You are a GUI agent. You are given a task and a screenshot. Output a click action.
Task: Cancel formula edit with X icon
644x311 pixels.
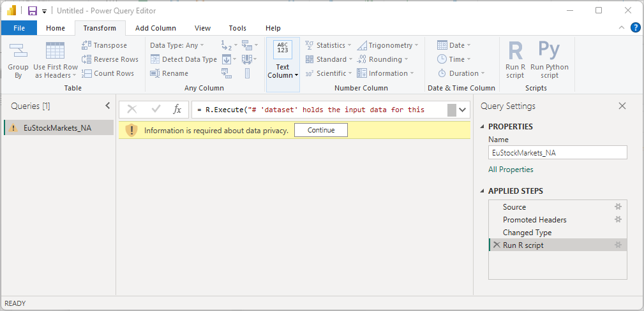click(132, 110)
